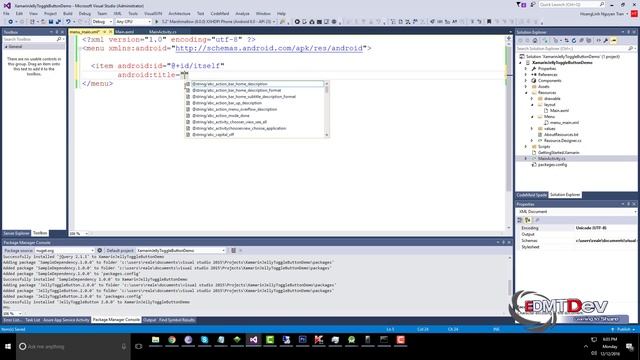
Task: Switch to the Server Explorer tab
Action: (16, 233)
